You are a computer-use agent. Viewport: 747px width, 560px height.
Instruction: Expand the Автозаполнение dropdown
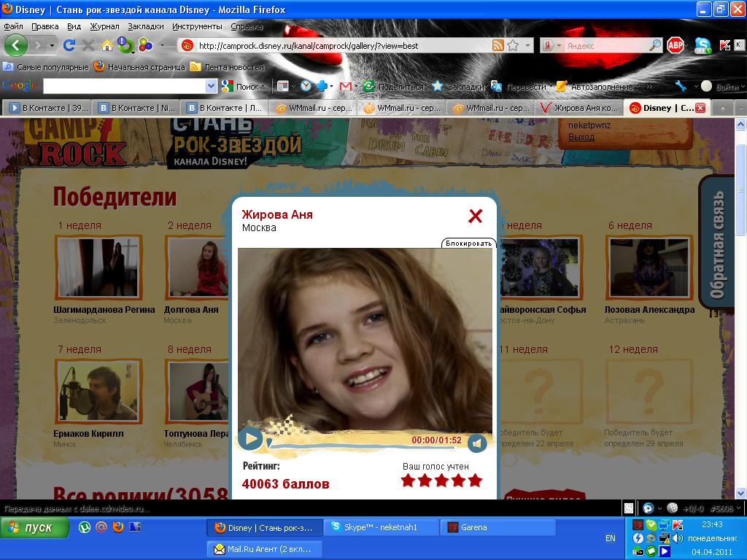(637, 86)
